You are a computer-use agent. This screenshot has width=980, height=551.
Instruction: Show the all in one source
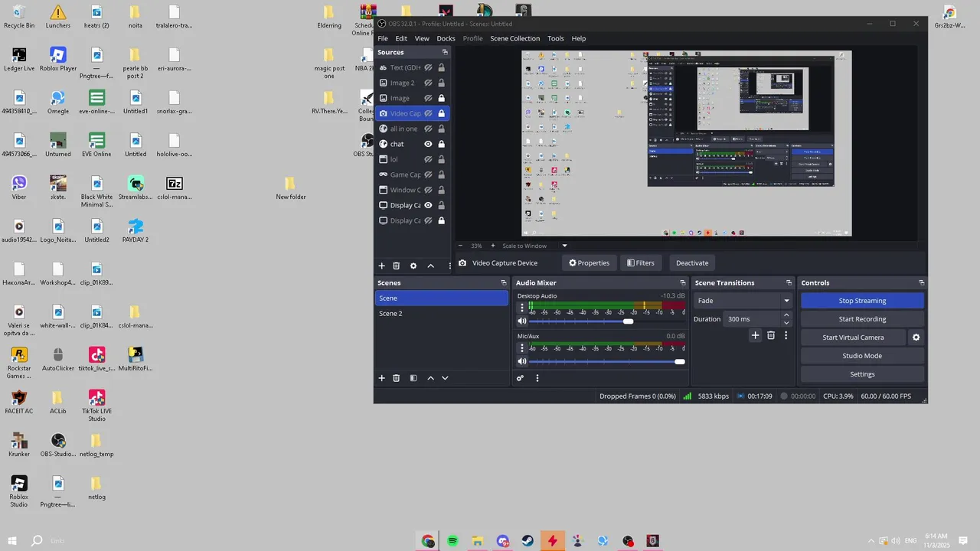click(428, 129)
